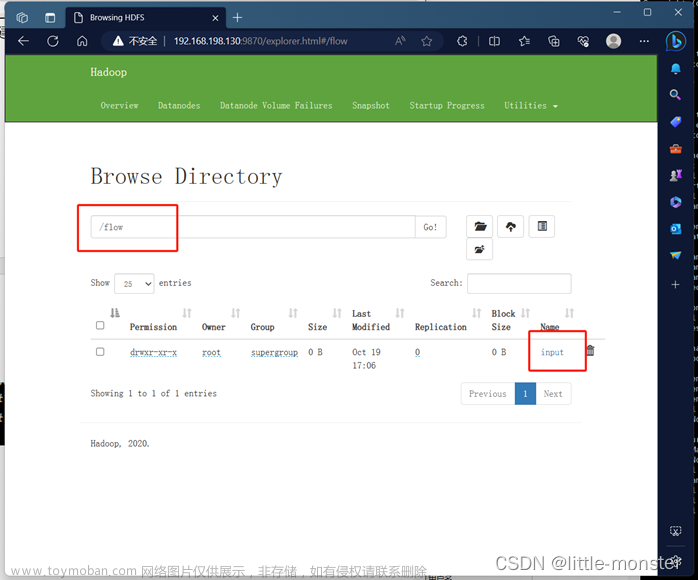Open the browser settings ellipsis menu
The height and width of the screenshot is (580, 698).
click(644, 41)
